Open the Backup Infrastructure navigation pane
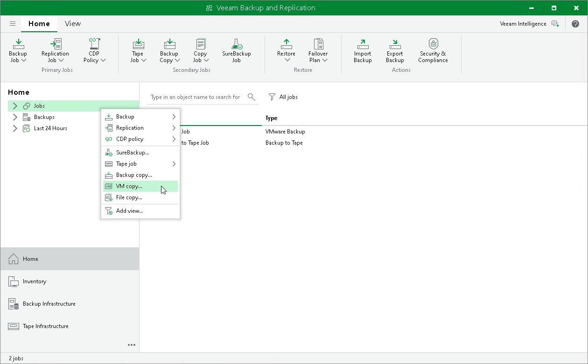 coord(70,304)
